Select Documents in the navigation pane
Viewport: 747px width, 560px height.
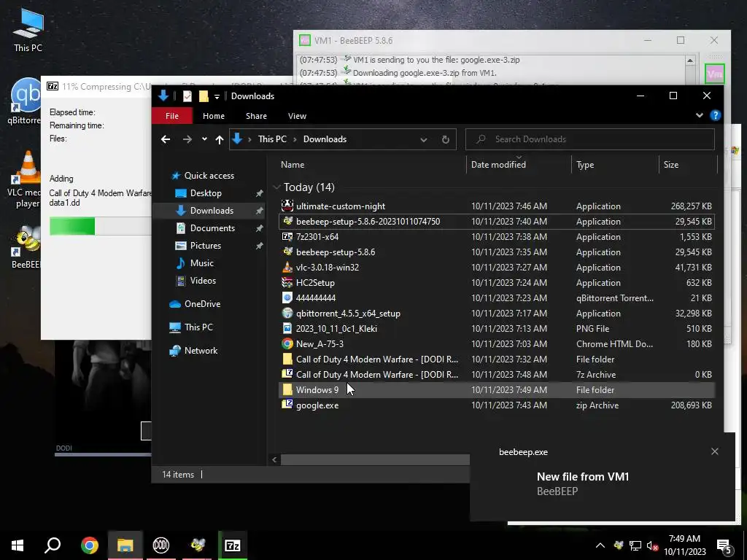(212, 228)
